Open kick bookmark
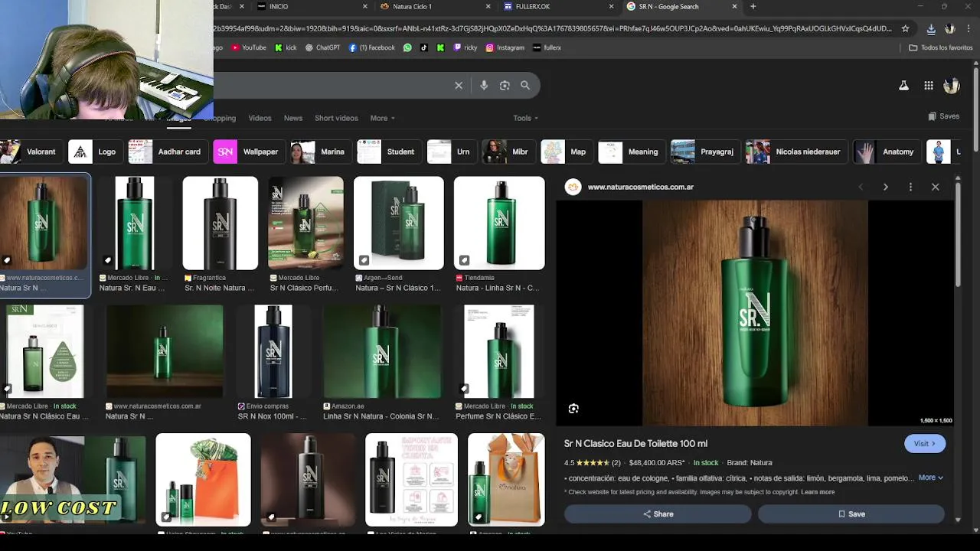Viewport: 980px width, 551px height. [x=286, y=47]
